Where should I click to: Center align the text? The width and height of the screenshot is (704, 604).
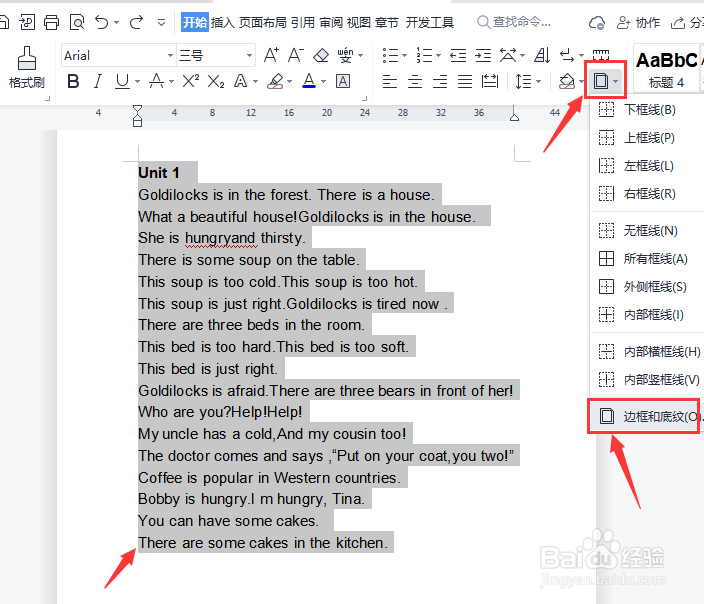point(414,82)
